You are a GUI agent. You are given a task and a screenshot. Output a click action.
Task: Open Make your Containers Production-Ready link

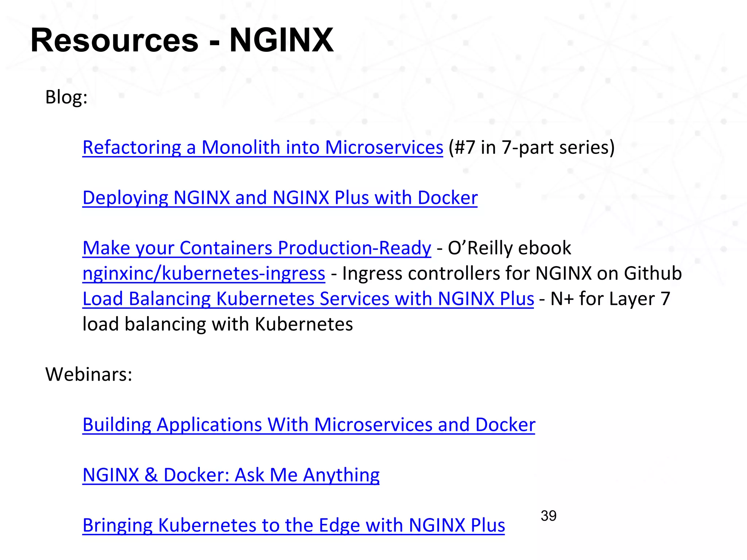tap(256, 248)
